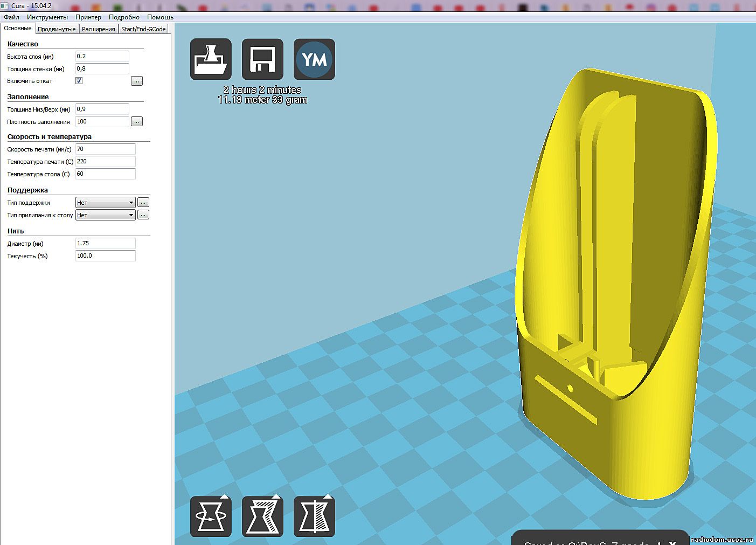Open the Подробно menu
The image size is (756, 545).
tap(124, 17)
